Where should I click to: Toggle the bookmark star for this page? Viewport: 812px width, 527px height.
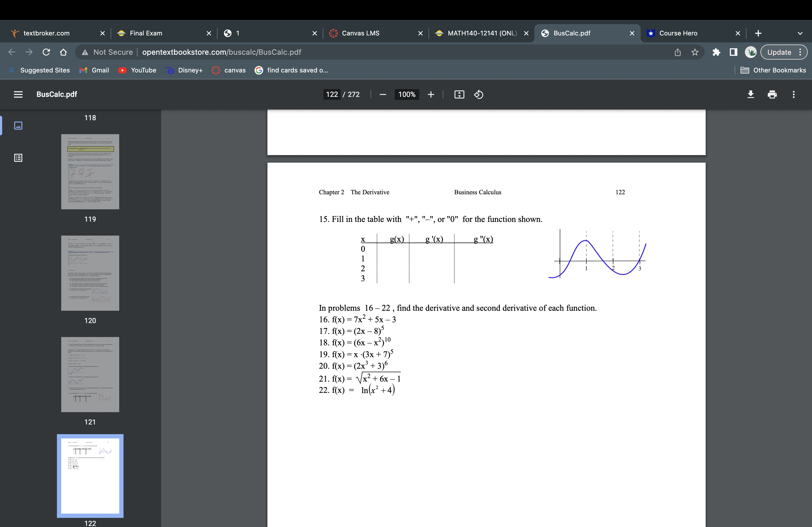(695, 52)
